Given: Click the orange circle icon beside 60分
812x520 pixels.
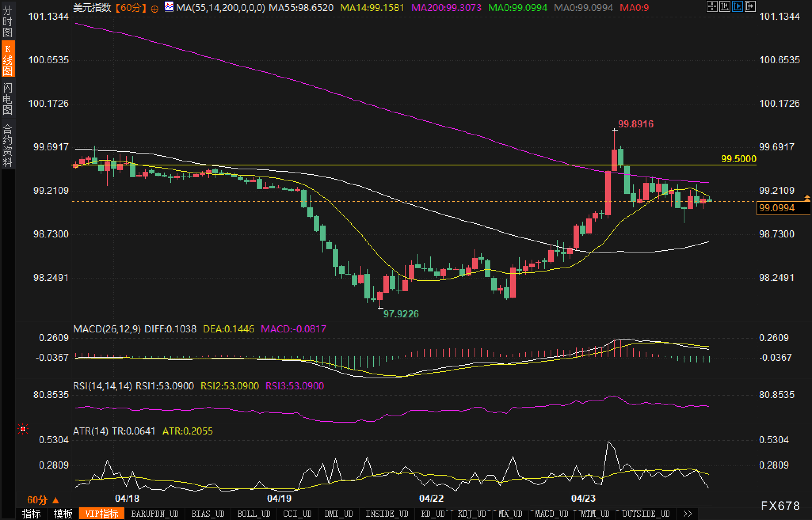Looking at the screenshot, I should pyautogui.click(x=155, y=8).
